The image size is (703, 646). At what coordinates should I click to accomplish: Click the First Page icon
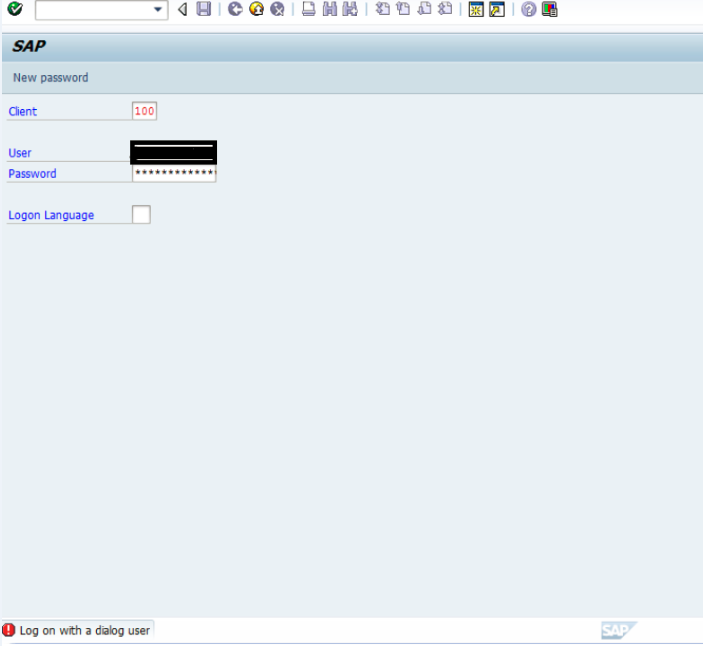382,9
